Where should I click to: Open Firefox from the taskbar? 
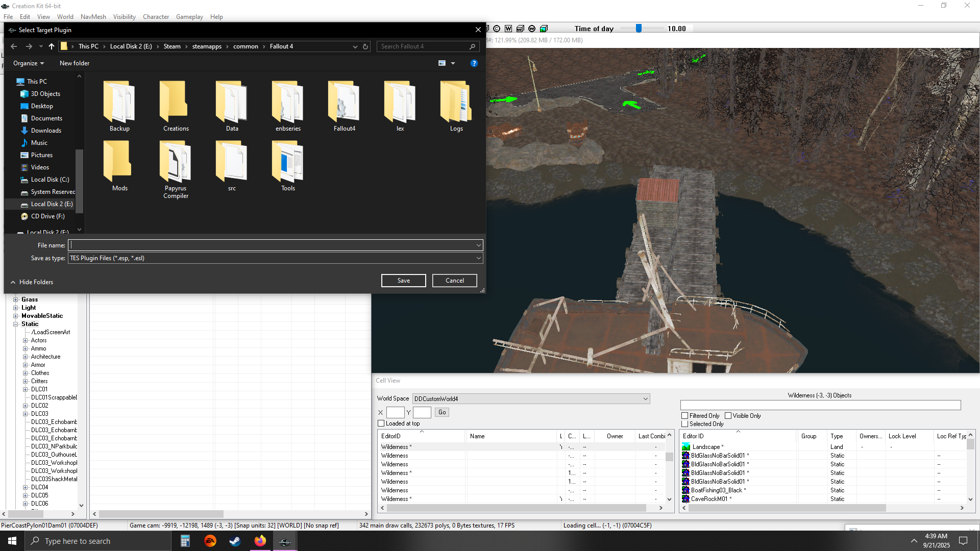click(x=260, y=541)
